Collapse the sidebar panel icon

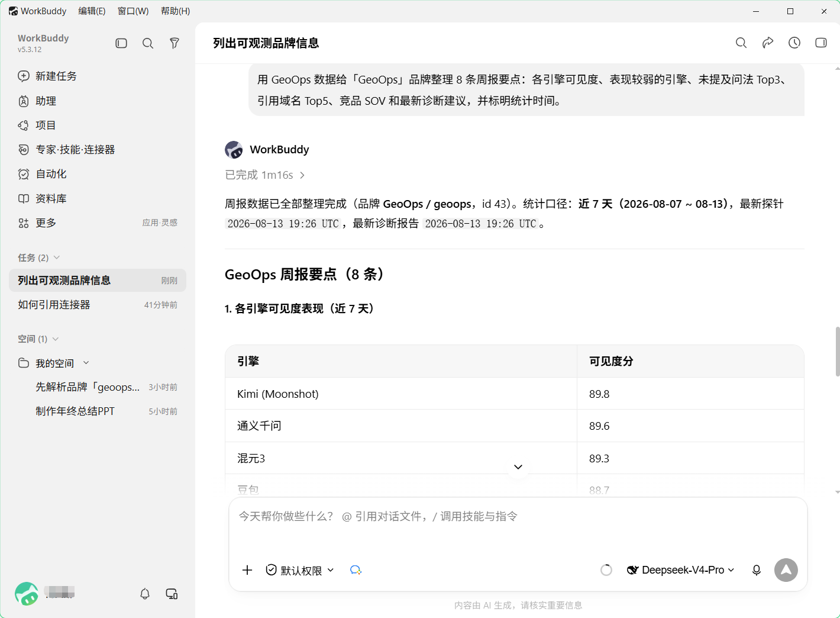(121, 43)
